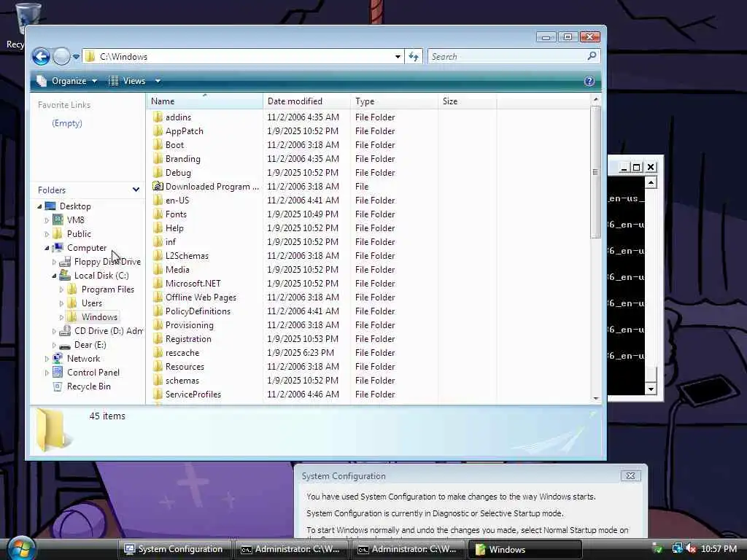747x560 pixels.
Task: Select the Offline Web Pages entry
Action: tap(201, 297)
